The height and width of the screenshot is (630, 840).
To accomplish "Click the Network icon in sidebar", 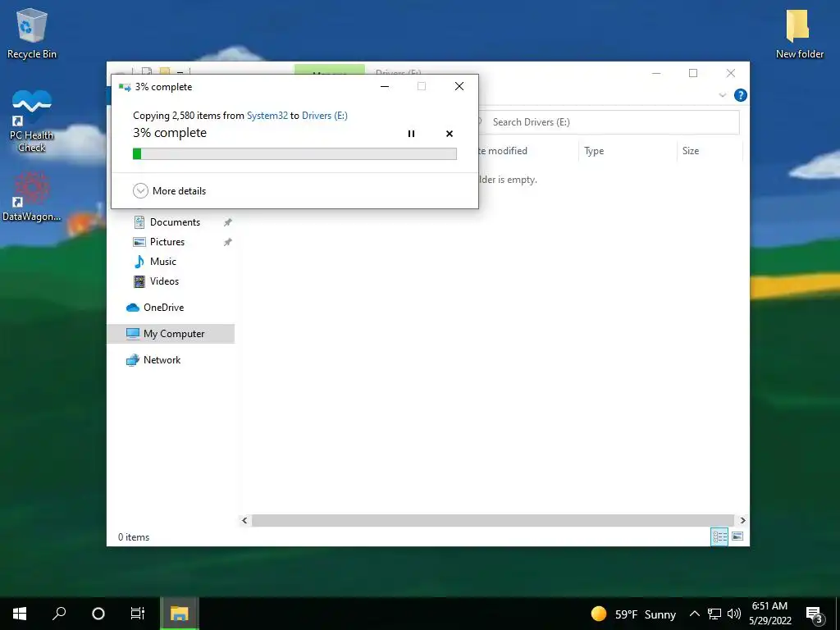I will pyautogui.click(x=132, y=360).
